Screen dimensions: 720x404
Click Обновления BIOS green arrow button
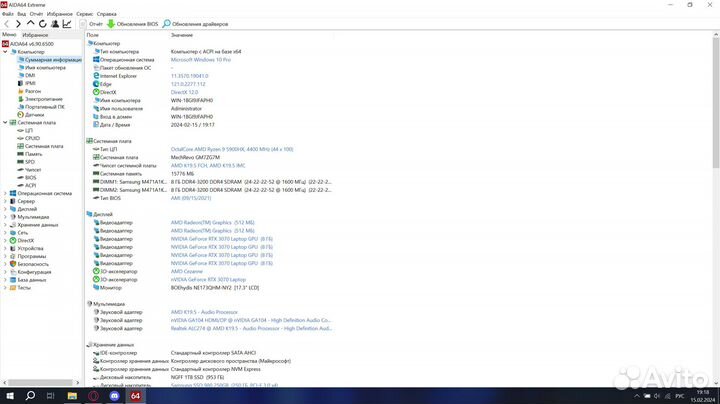(x=133, y=24)
